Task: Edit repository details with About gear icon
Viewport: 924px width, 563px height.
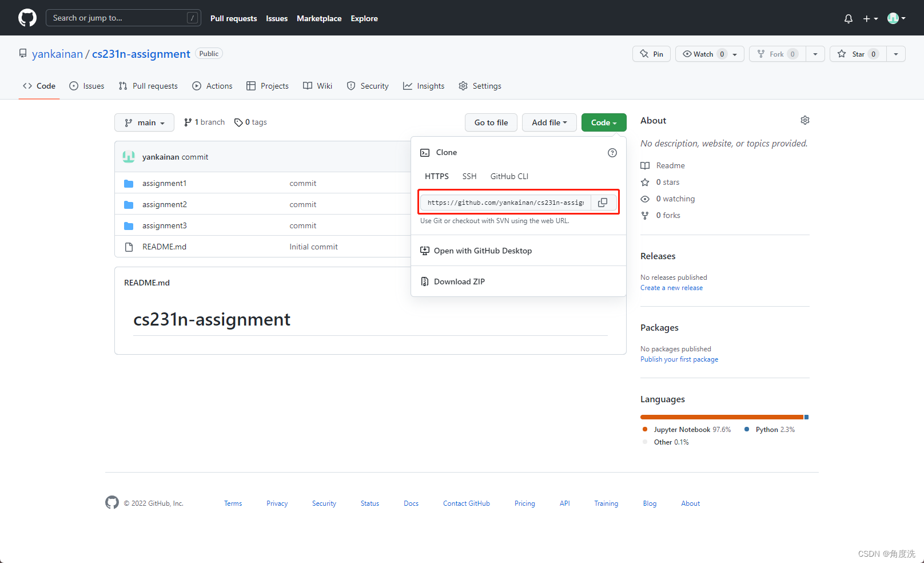Action: tap(805, 120)
